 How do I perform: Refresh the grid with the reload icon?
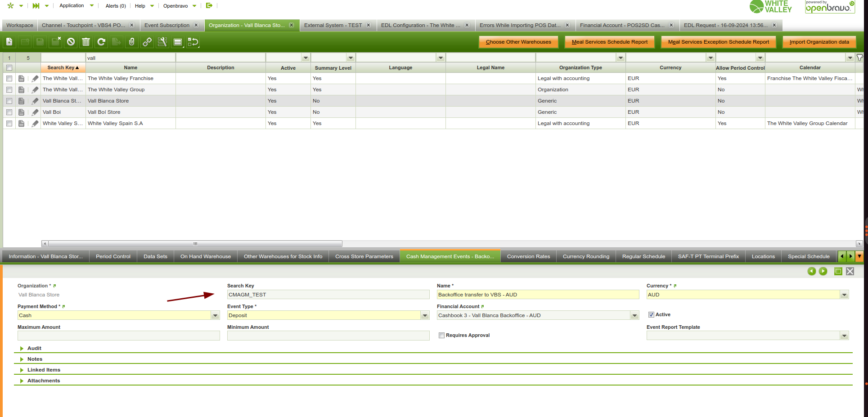coord(101,42)
